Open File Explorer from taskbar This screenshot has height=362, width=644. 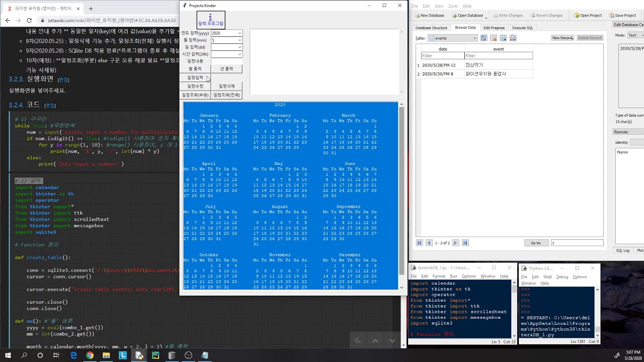[x=106, y=355]
